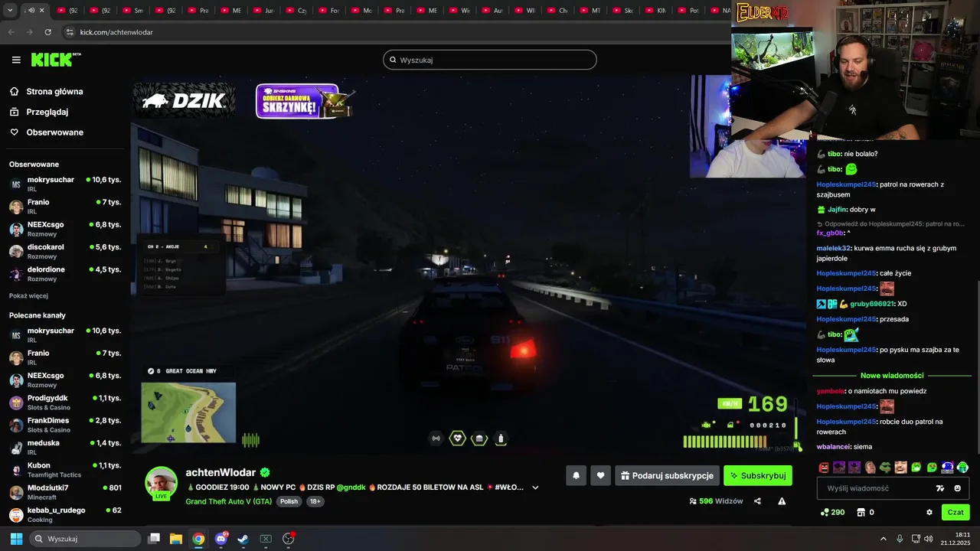The image size is (980, 551).
Task: Open Obserwowane in the sidebar
Action: click(x=54, y=132)
